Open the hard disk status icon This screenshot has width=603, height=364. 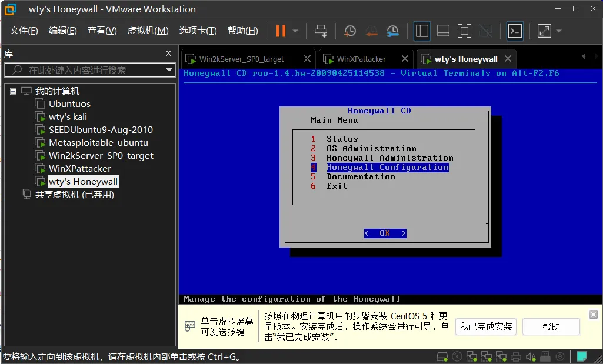click(x=442, y=357)
